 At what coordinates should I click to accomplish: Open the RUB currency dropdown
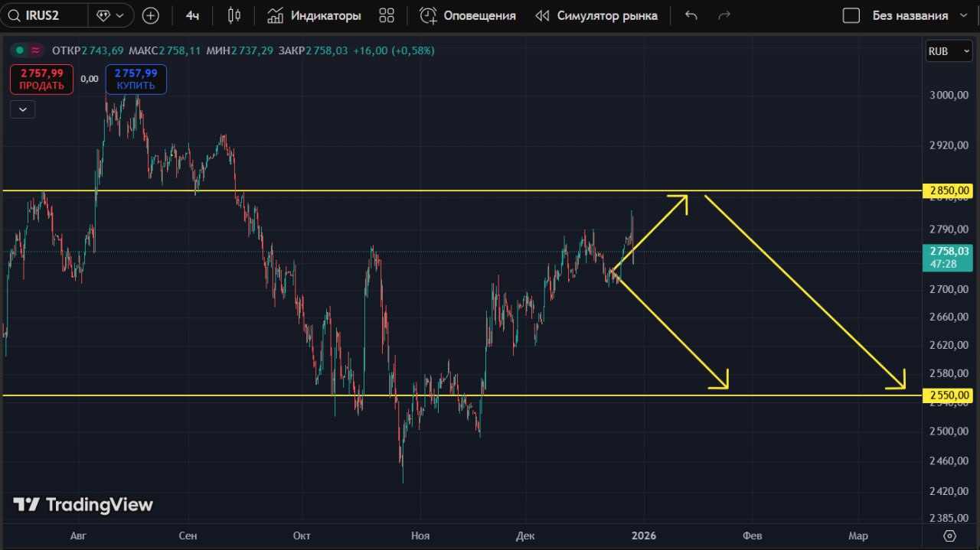click(949, 51)
